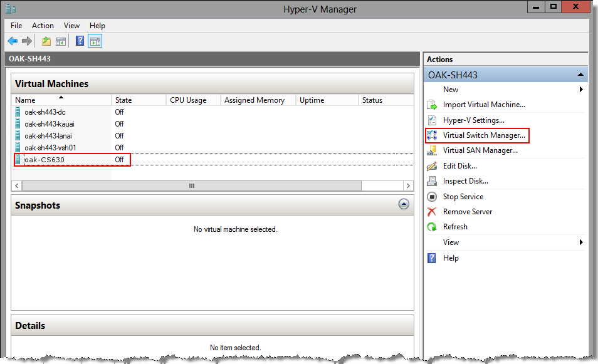Sort by the State column header
The width and height of the screenshot is (598, 364).
(139, 100)
